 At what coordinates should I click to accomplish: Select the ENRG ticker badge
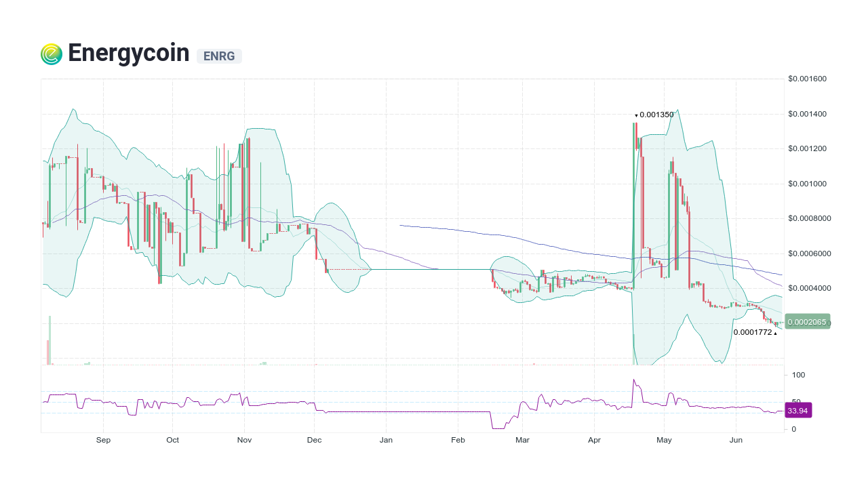click(x=219, y=56)
